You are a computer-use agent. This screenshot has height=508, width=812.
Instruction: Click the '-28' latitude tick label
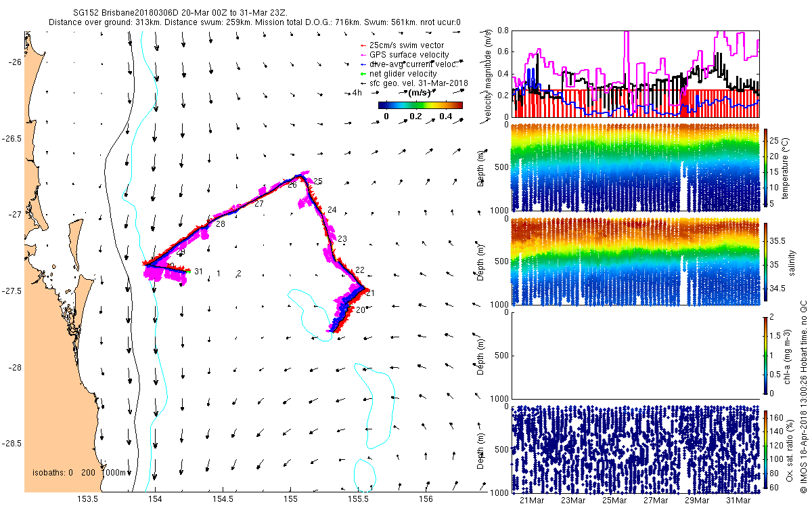[16, 368]
